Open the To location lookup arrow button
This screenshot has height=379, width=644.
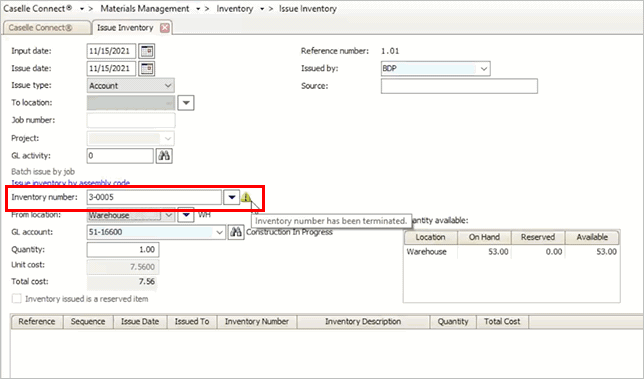pos(186,103)
